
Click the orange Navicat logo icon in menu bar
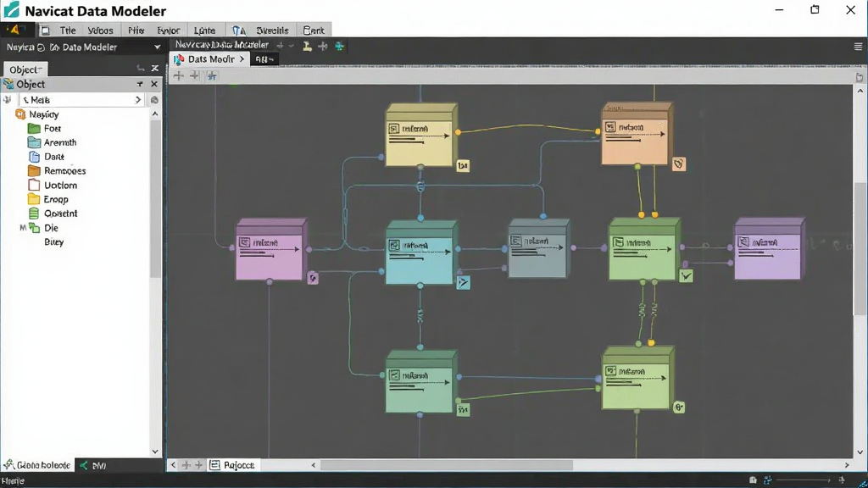(14, 30)
